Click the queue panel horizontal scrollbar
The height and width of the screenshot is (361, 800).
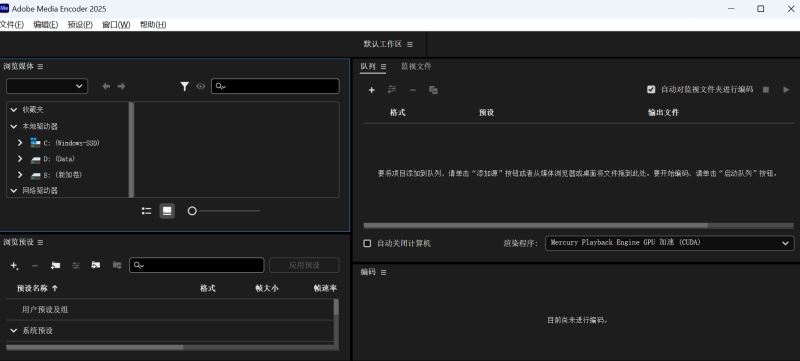point(536,225)
